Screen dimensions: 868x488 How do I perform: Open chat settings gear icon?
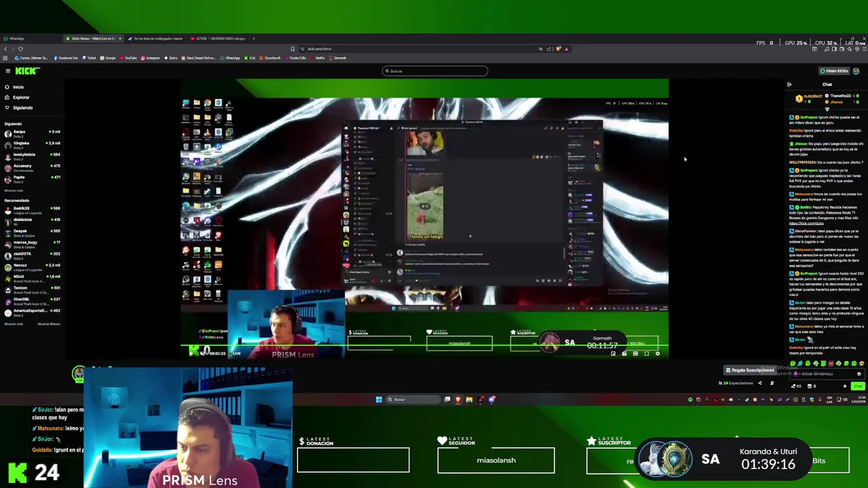pyautogui.click(x=845, y=386)
